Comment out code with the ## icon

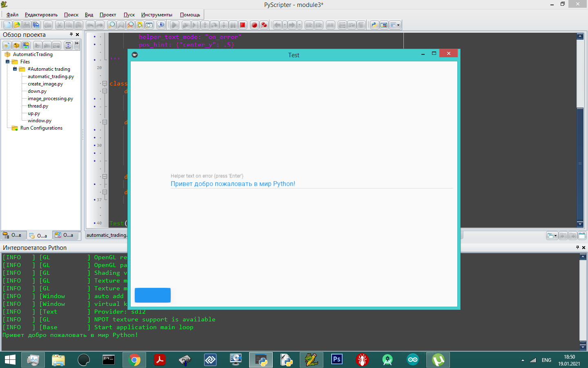tap(330, 25)
